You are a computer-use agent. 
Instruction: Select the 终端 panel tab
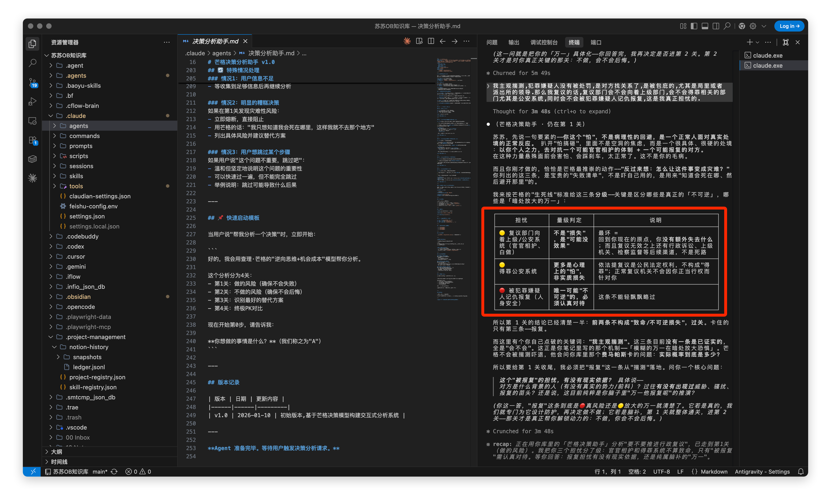pos(574,42)
